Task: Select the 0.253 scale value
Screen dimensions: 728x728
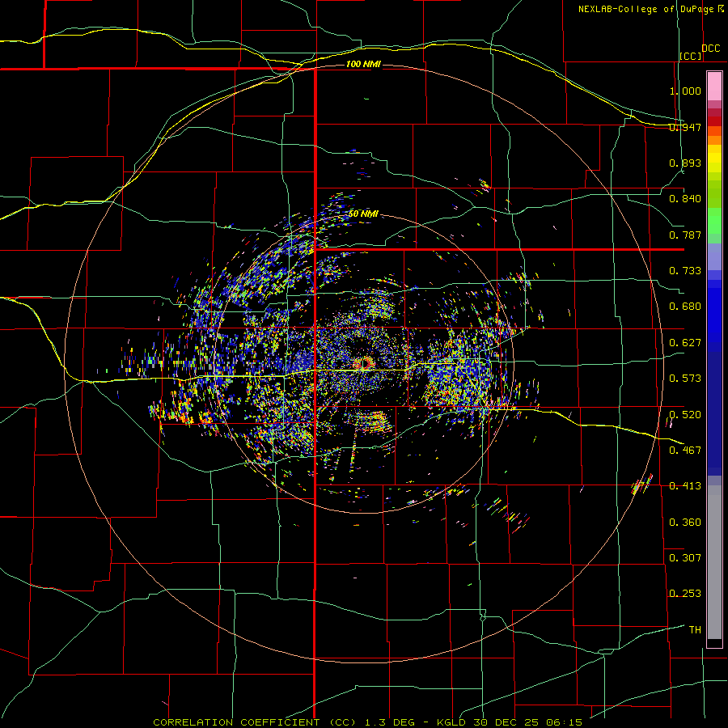Action: (685, 594)
